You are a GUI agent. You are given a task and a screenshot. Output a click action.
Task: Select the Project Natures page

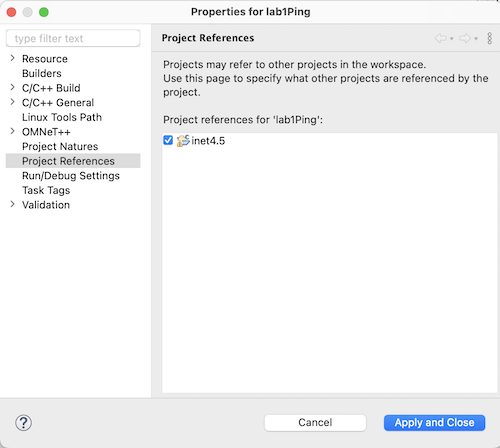coord(60,147)
